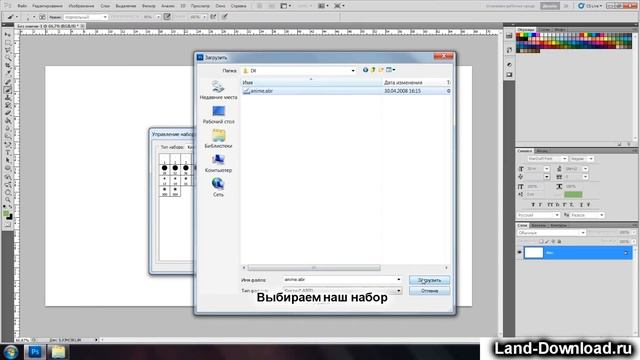Go up one folder level in Загрузить dialog

[x=373, y=70]
